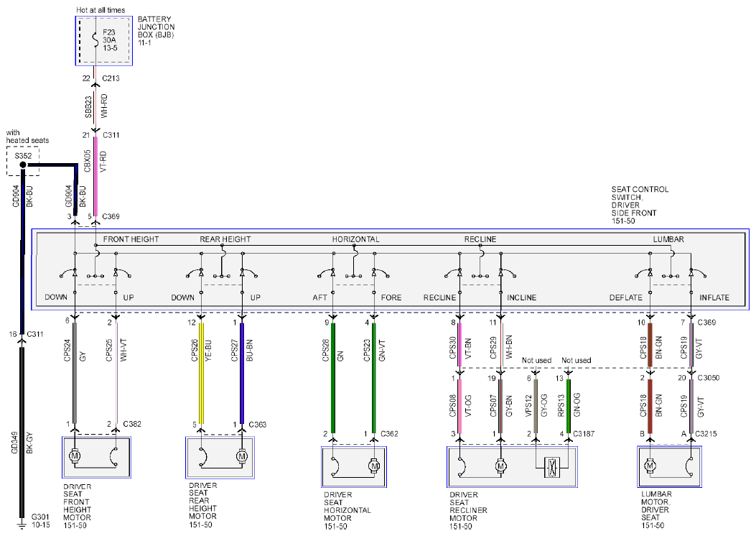Image resolution: width=756 pixels, height=536 pixels.
Task: Click the C363 connector label
Action: (258, 425)
